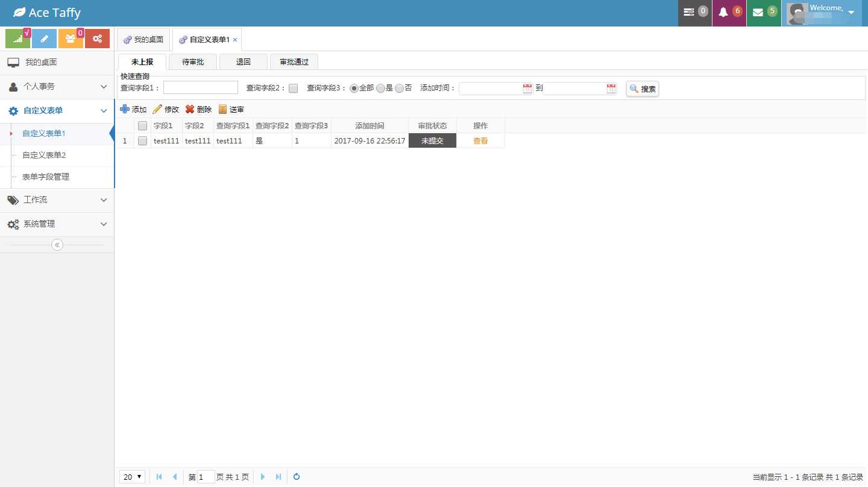Screen dimensions: 868x487
Task: Go to next page in pager
Action: pyautogui.click(x=263, y=477)
